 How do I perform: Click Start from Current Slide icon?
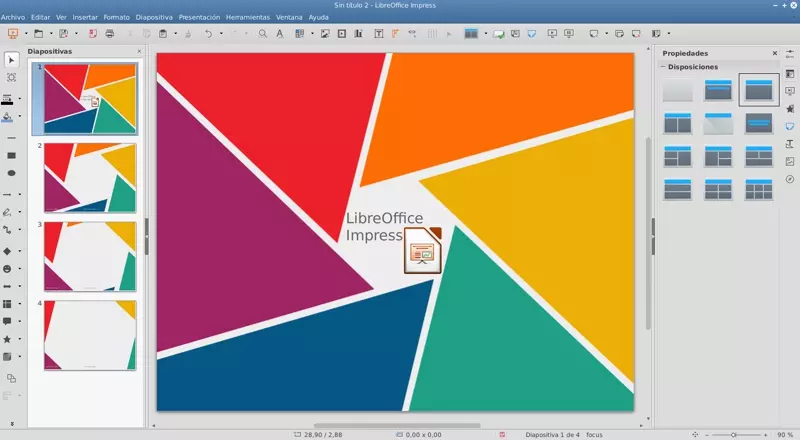pos(569,34)
